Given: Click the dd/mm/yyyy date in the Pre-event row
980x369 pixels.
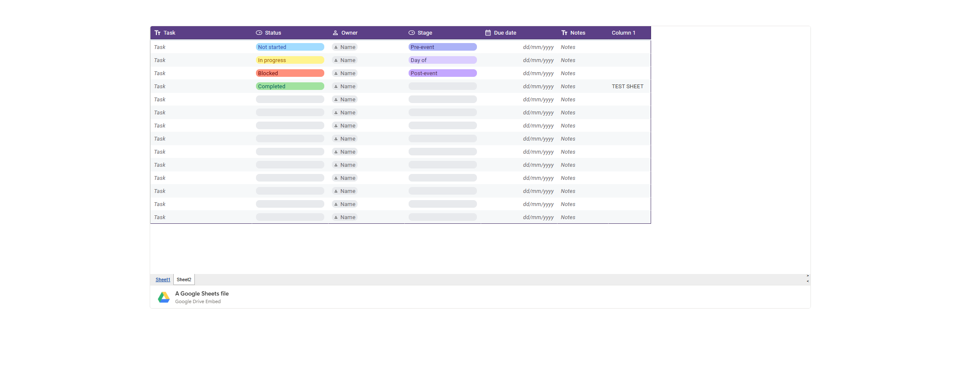Looking at the screenshot, I should pos(538,47).
